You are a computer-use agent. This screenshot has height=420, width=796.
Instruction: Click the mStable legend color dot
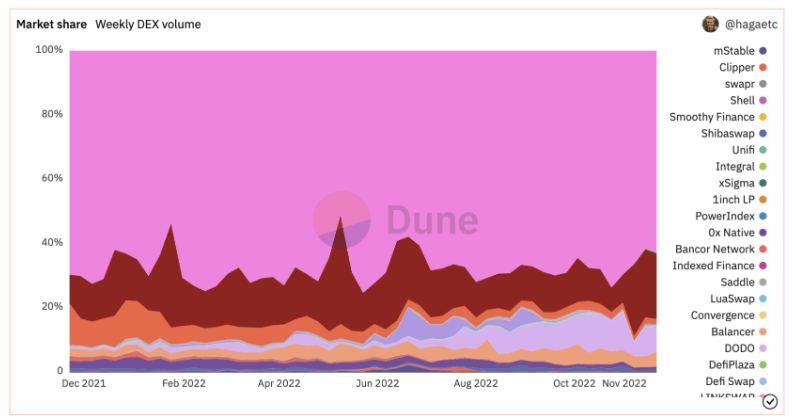tap(762, 51)
